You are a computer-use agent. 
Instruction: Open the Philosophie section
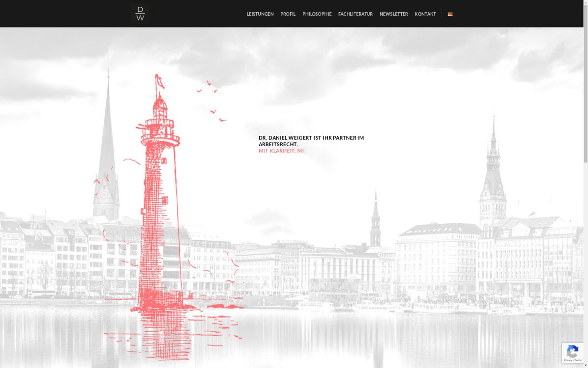coord(317,14)
